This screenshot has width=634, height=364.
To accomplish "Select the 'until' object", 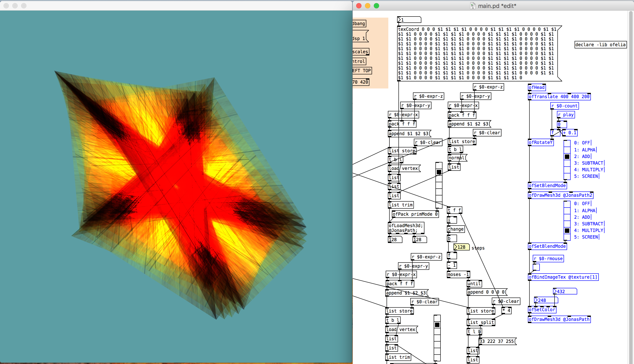I will (x=474, y=284).
